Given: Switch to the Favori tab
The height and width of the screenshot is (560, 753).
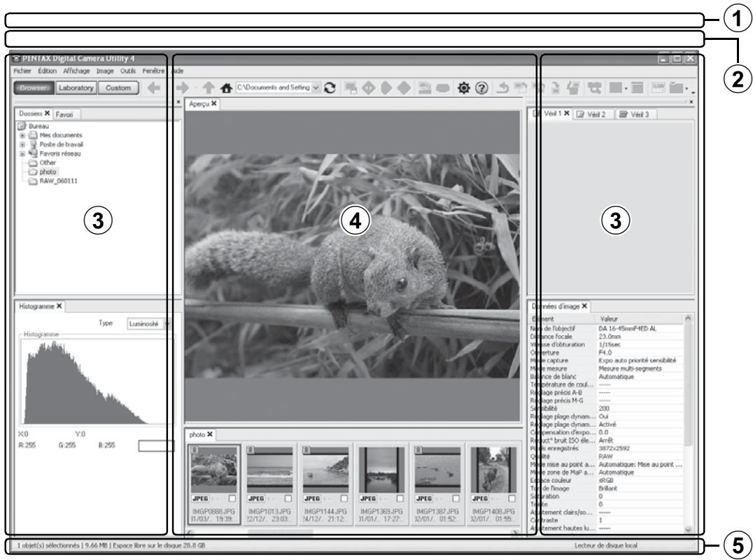Looking at the screenshot, I should pyautogui.click(x=64, y=114).
